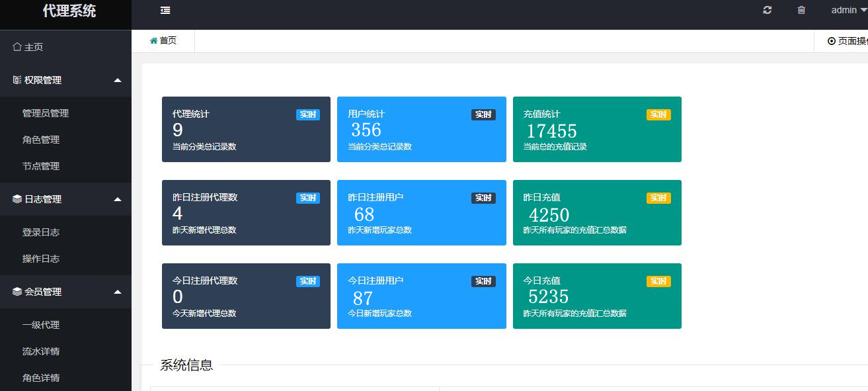
Task: Click the 系统信息 section heading
Action: point(186,365)
